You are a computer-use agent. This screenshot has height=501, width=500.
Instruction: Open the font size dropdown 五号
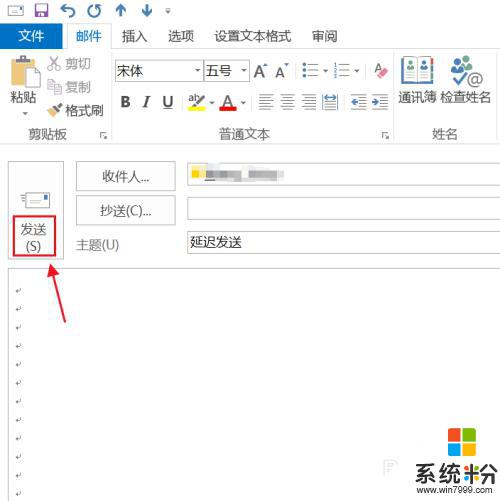pyautogui.click(x=244, y=70)
